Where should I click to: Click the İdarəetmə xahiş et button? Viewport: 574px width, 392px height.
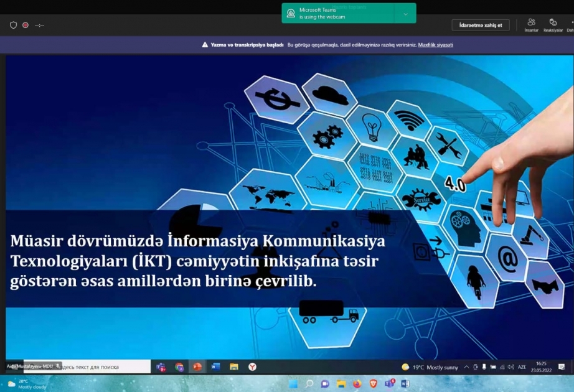point(480,26)
